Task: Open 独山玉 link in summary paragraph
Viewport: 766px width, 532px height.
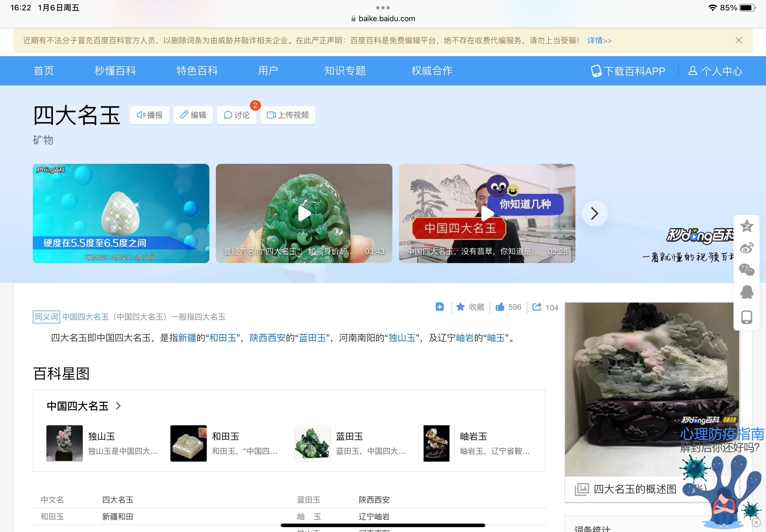Action: 402,338
